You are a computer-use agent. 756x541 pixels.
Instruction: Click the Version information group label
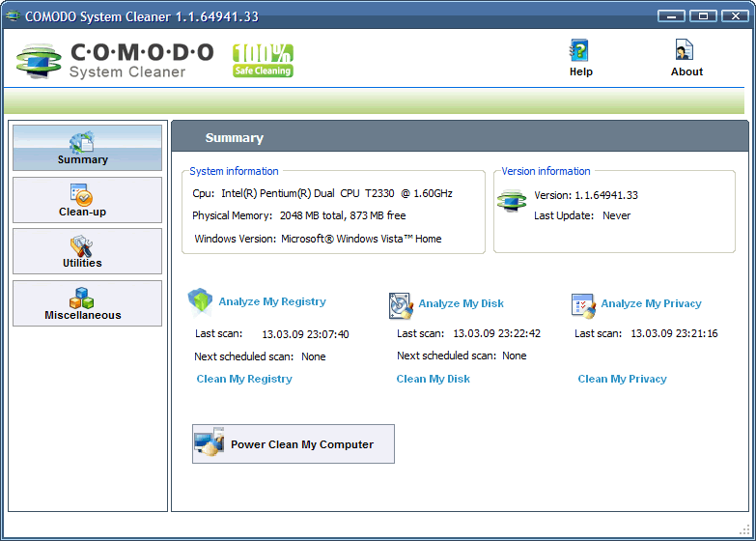(546, 171)
